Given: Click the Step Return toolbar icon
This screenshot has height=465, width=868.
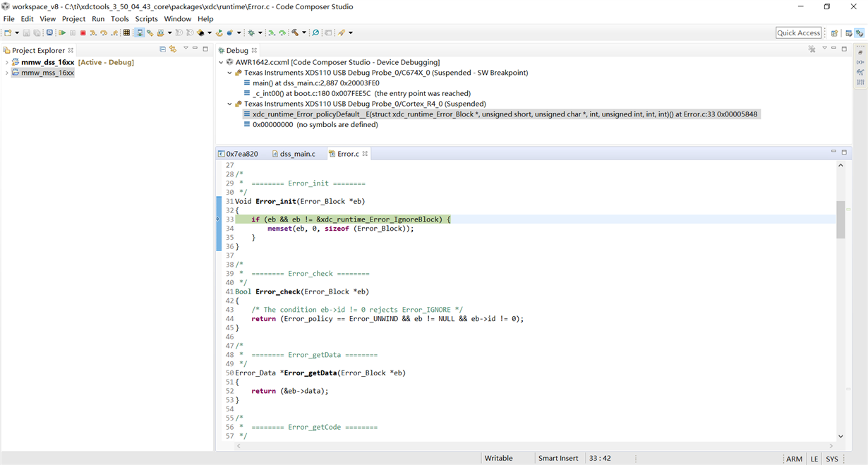Looking at the screenshot, I should [114, 32].
